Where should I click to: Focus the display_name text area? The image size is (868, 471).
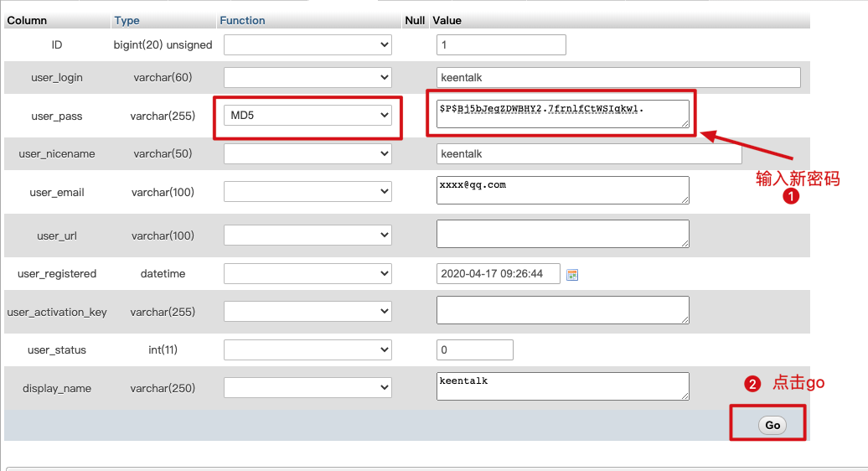pos(562,386)
